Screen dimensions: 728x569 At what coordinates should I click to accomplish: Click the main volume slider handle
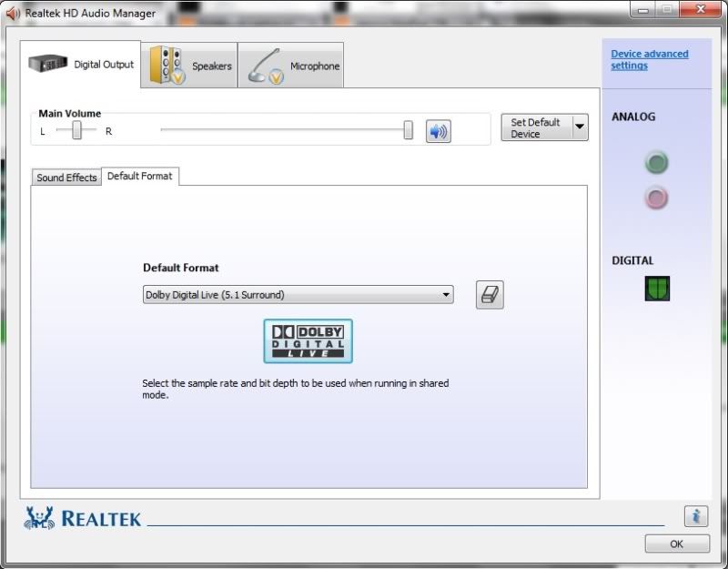point(409,131)
